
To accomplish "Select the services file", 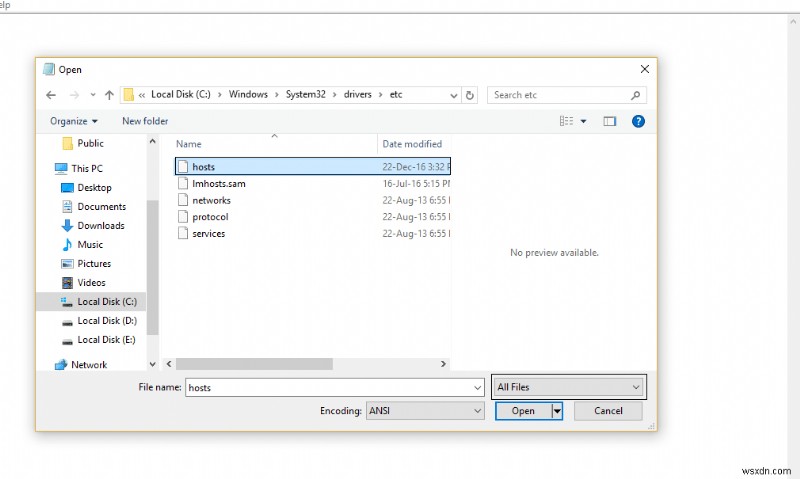I will [x=313, y=233].
